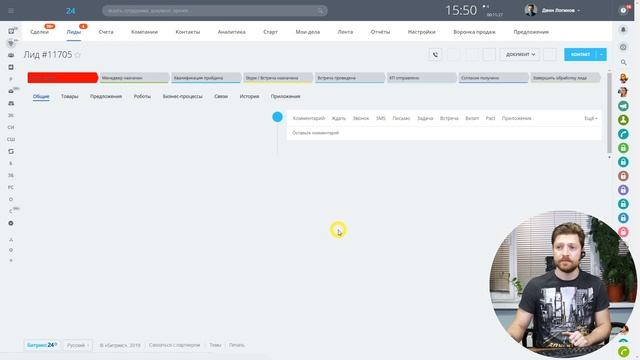Viewport: 640px width, 360px height.
Task: Toggle favorite star next to Лид #11705
Action: pos(78,55)
